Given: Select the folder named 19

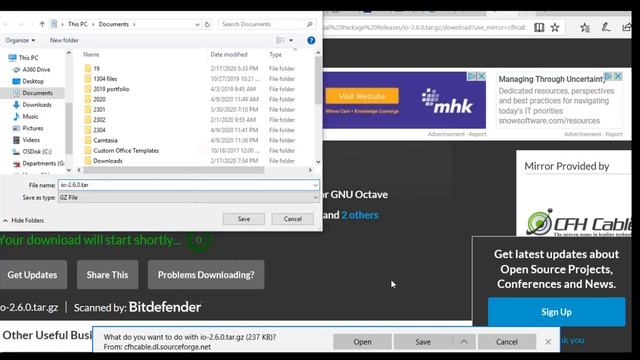Looking at the screenshot, I should coord(96,69).
